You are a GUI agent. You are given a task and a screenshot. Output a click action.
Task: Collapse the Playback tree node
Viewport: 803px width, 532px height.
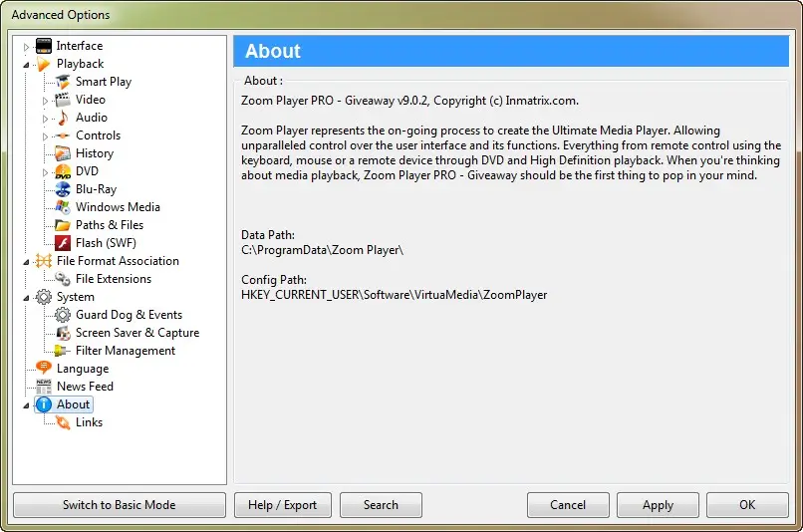click(26, 65)
